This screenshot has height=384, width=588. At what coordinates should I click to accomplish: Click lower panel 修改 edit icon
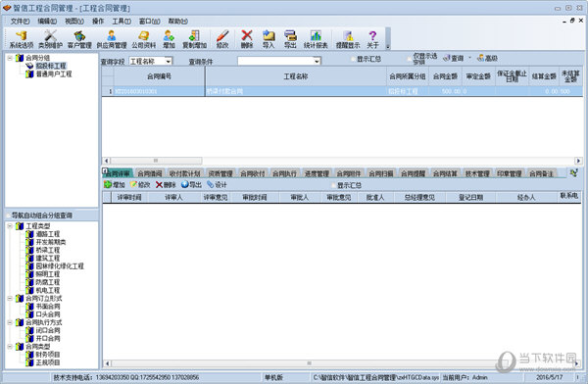[x=140, y=184]
